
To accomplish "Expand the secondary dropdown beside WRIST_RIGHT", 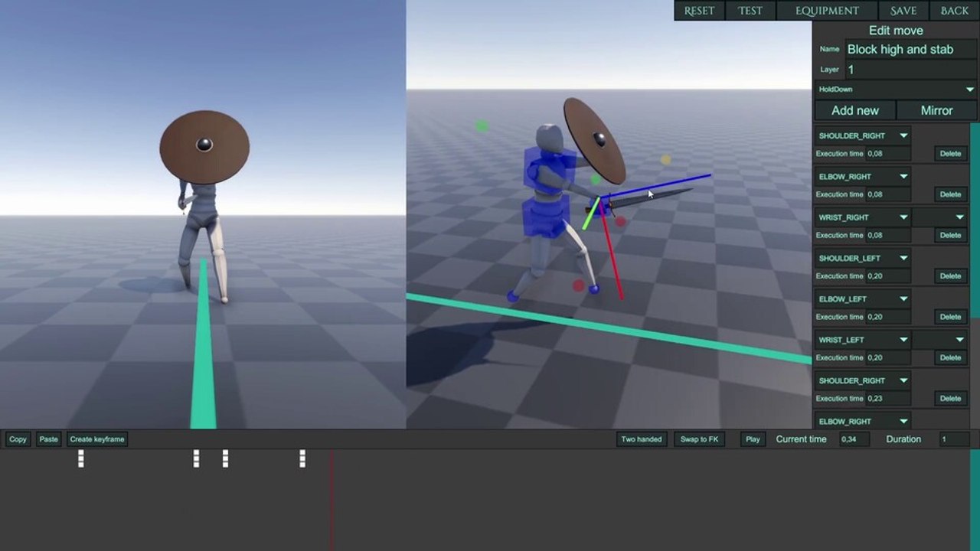I will (939, 217).
